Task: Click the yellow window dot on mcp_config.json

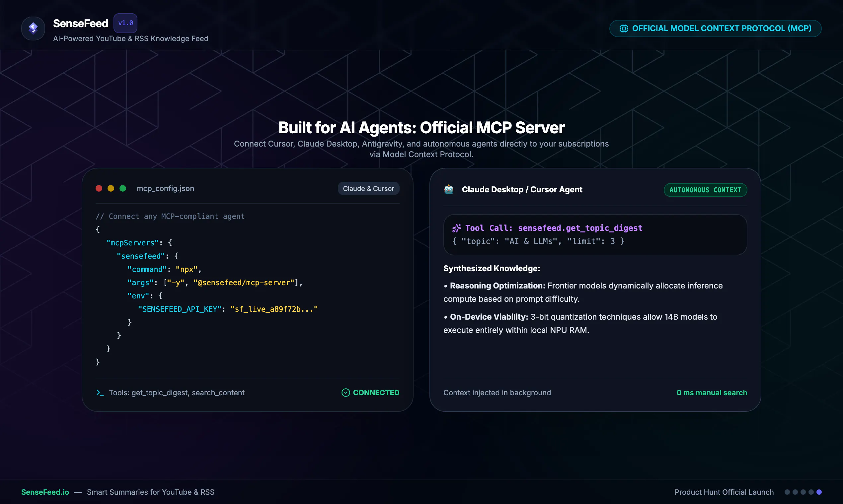Action: (x=111, y=188)
